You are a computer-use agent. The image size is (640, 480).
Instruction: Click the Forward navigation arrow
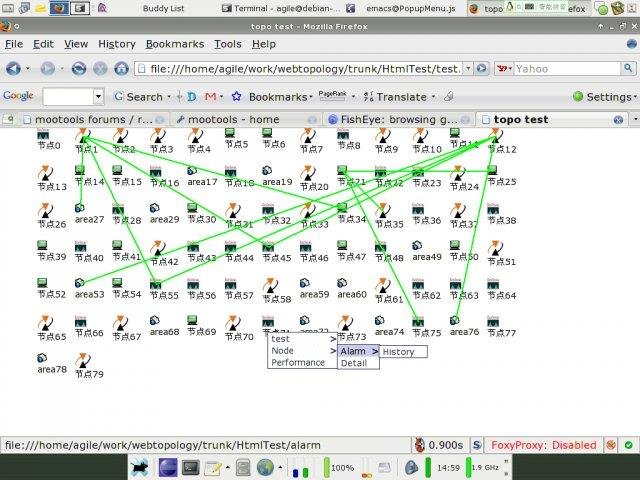47,68
